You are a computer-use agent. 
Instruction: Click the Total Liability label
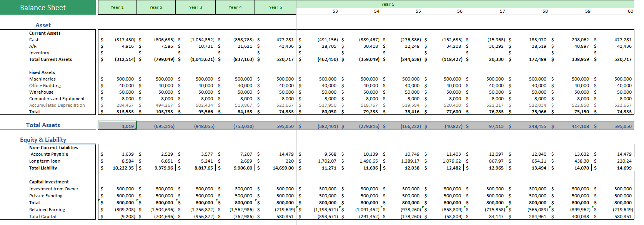(43, 168)
